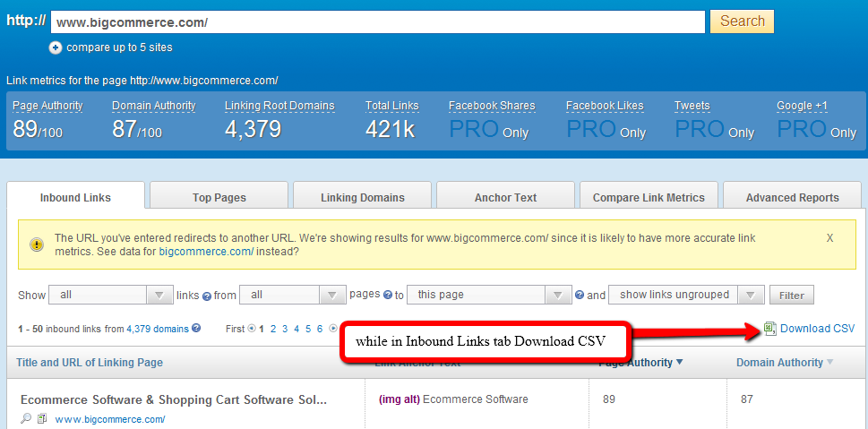Open bigcommerce.com/ link in notice

(x=206, y=252)
